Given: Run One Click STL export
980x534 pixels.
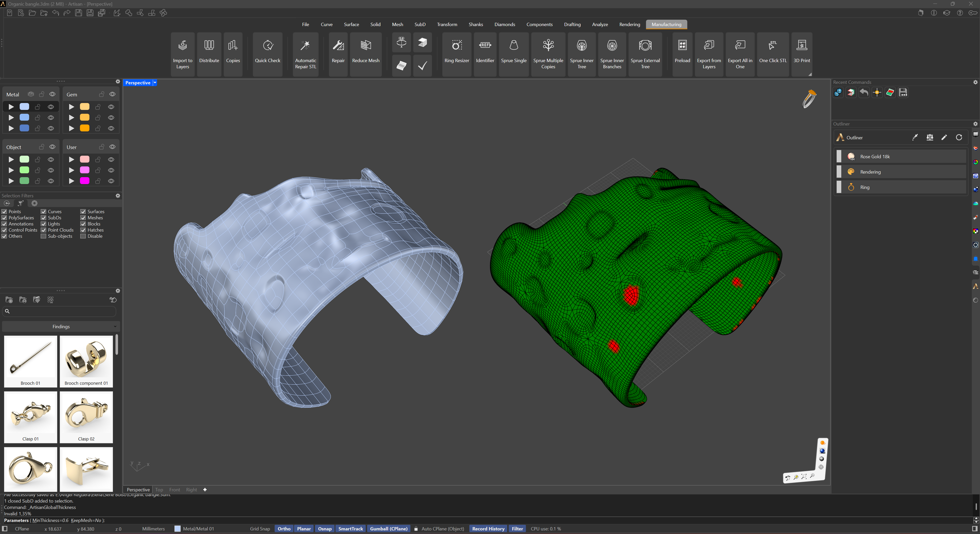Looking at the screenshot, I should pos(773,54).
